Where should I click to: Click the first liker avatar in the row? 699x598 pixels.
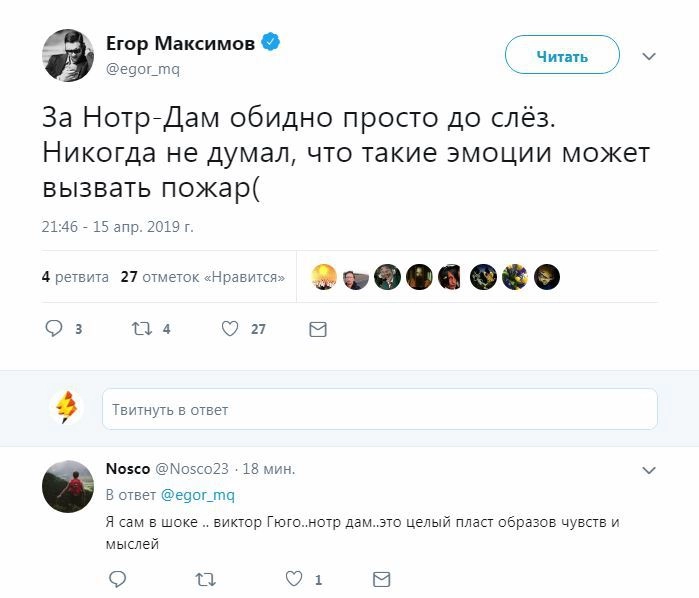(x=323, y=277)
